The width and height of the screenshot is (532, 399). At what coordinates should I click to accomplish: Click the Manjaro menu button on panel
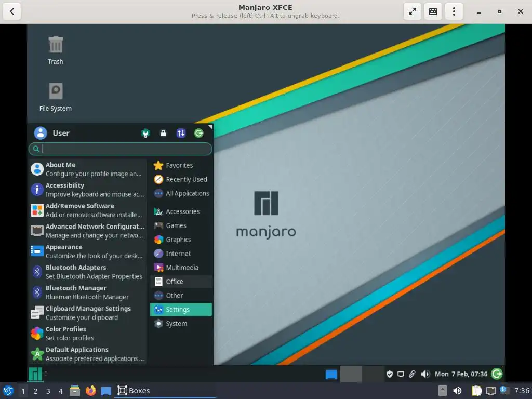tap(35, 374)
